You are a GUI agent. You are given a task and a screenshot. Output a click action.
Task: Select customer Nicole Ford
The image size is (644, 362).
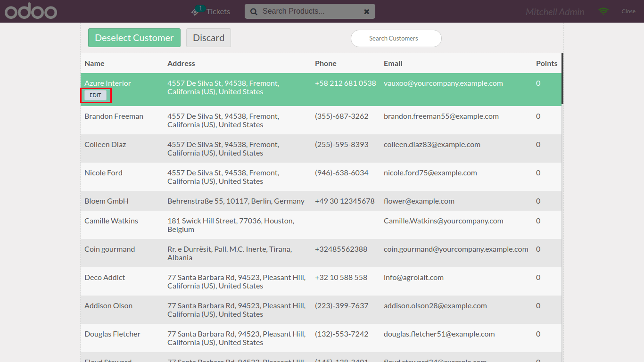pos(321,177)
